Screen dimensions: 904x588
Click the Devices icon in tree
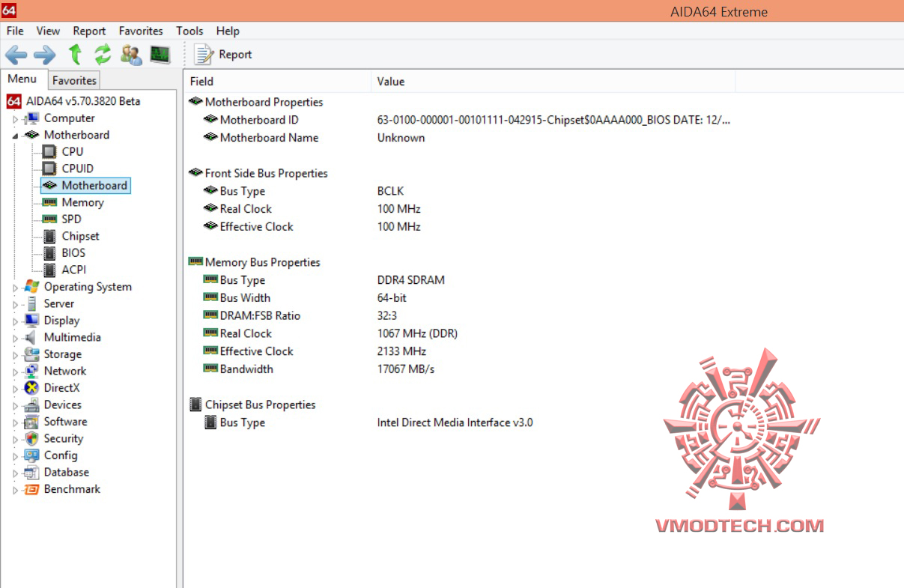(x=31, y=404)
